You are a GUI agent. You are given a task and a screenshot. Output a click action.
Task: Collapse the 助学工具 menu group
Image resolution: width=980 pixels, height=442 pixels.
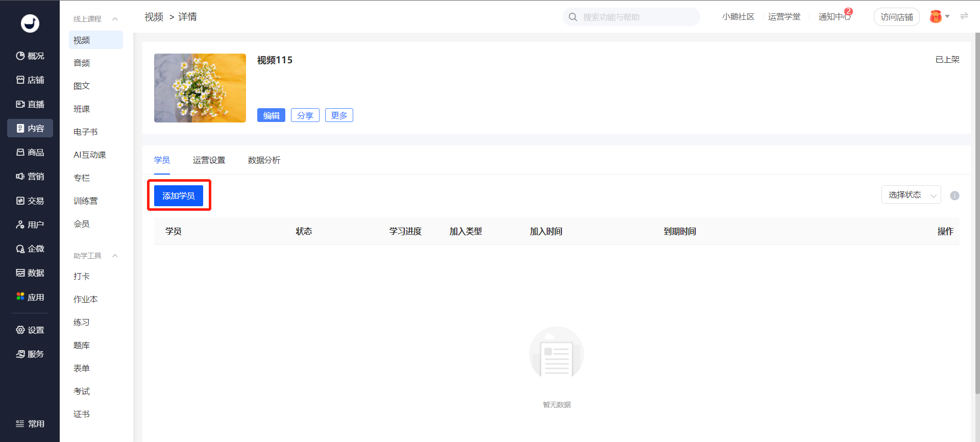(x=115, y=256)
